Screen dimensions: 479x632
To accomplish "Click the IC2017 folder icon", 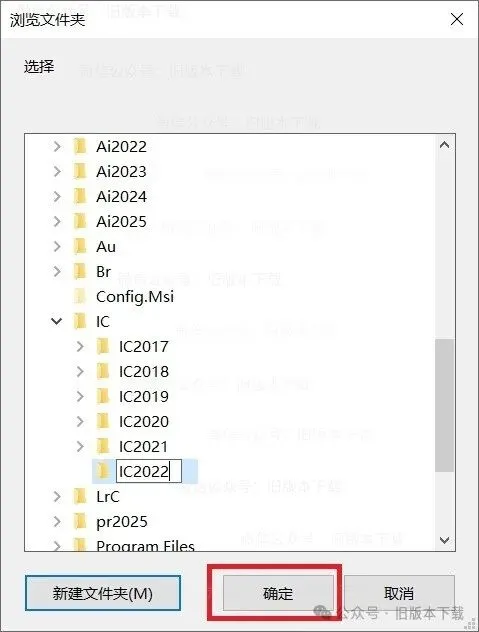I will (x=103, y=346).
